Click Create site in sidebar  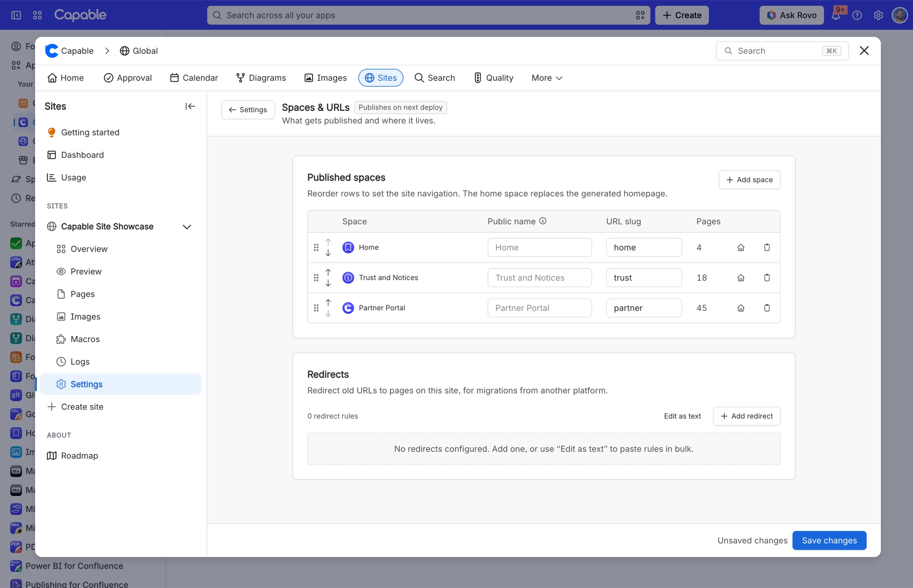(121, 407)
